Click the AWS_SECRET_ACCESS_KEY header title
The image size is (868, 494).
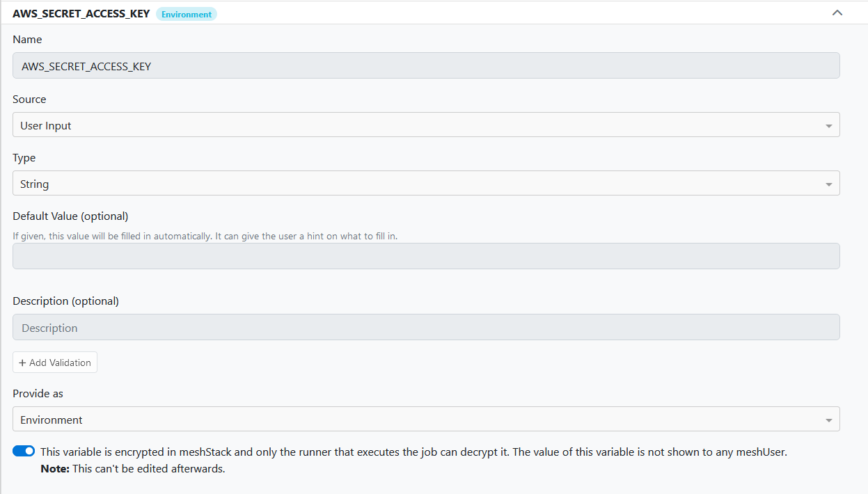tap(81, 13)
